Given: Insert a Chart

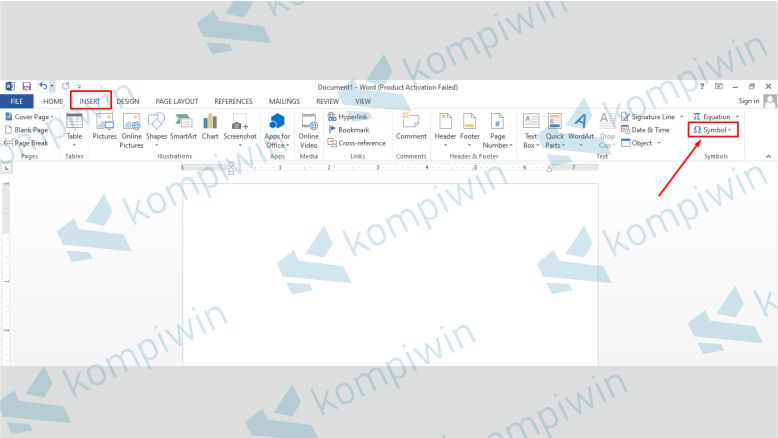Looking at the screenshot, I should 210,126.
